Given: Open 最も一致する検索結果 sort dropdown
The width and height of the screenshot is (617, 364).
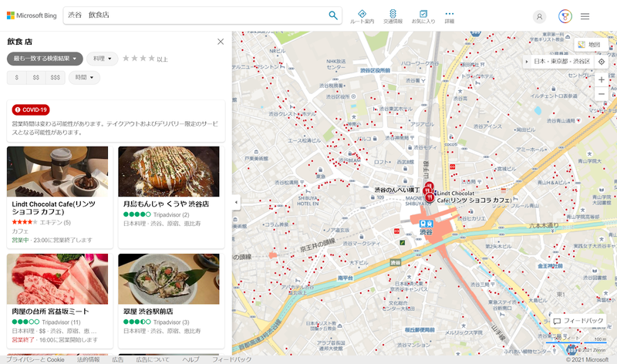Looking at the screenshot, I should [45, 59].
